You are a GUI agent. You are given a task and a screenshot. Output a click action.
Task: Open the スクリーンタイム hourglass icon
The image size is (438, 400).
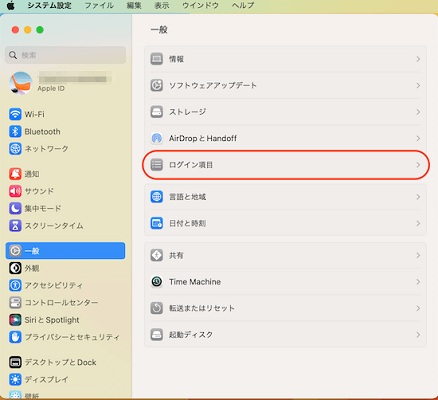tap(15, 226)
